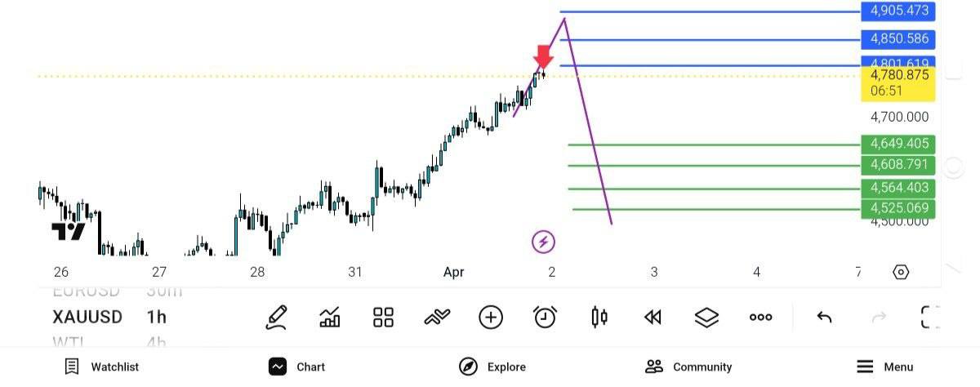Tap the compare symbols lines icon

pos(437,318)
